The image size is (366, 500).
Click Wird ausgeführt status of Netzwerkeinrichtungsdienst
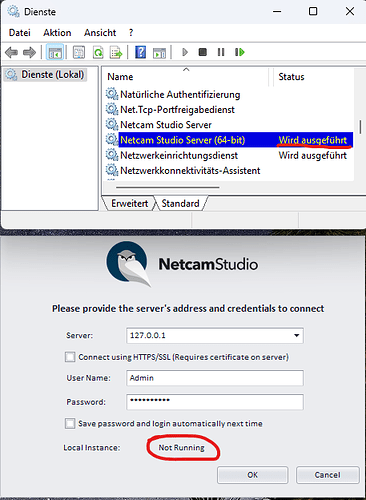[x=313, y=155]
